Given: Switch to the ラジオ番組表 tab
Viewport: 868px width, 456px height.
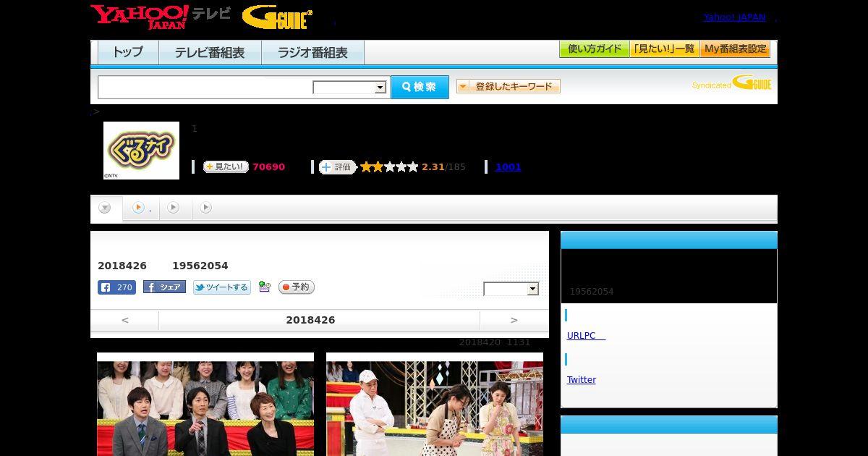Looking at the screenshot, I should (x=312, y=53).
